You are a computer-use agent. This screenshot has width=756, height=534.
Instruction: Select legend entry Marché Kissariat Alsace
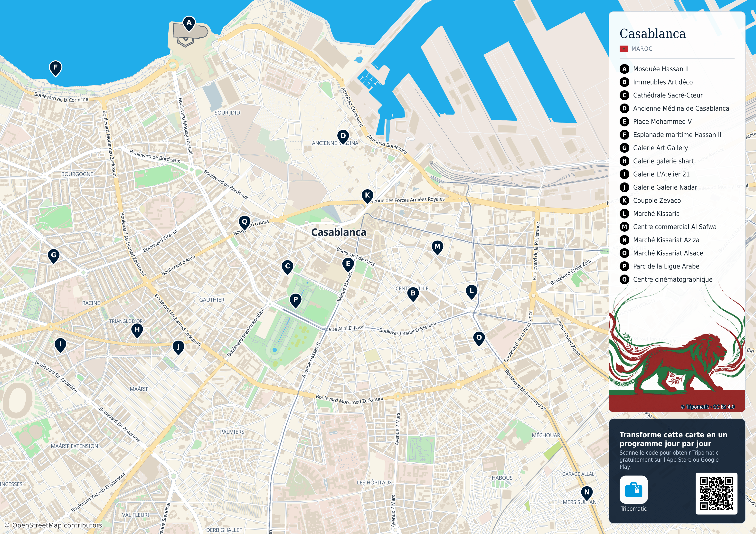pyautogui.click(x=661, y=253)
